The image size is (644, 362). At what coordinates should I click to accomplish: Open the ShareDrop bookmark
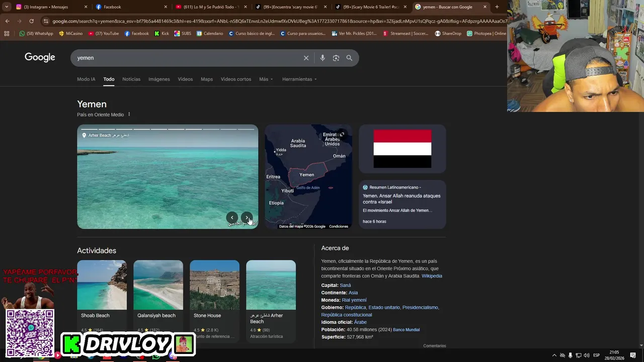(x=448, y=34)
